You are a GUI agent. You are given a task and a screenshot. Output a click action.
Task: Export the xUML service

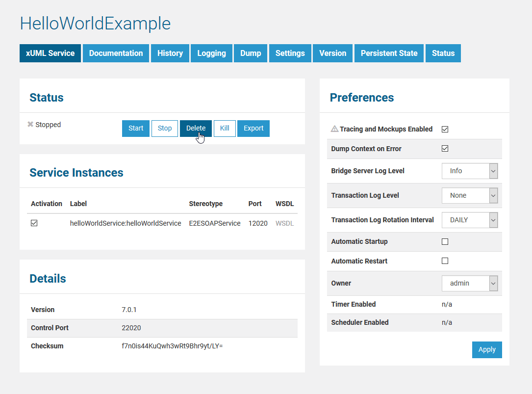tap(253, 128)
